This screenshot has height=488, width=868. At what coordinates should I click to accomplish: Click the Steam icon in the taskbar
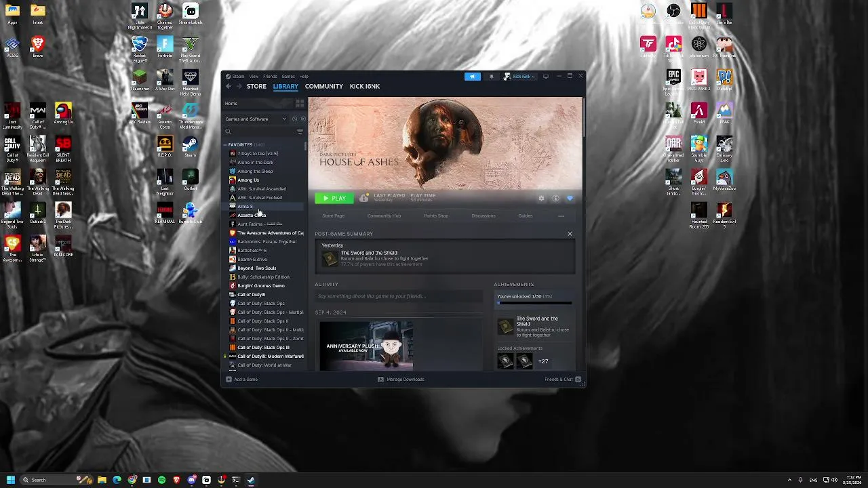click(250, 480)
